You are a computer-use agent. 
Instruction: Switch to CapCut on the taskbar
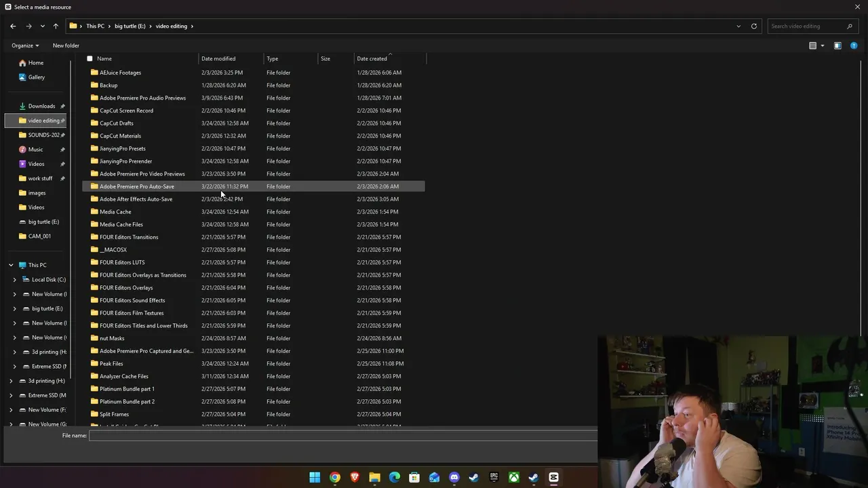click(553, 477)
